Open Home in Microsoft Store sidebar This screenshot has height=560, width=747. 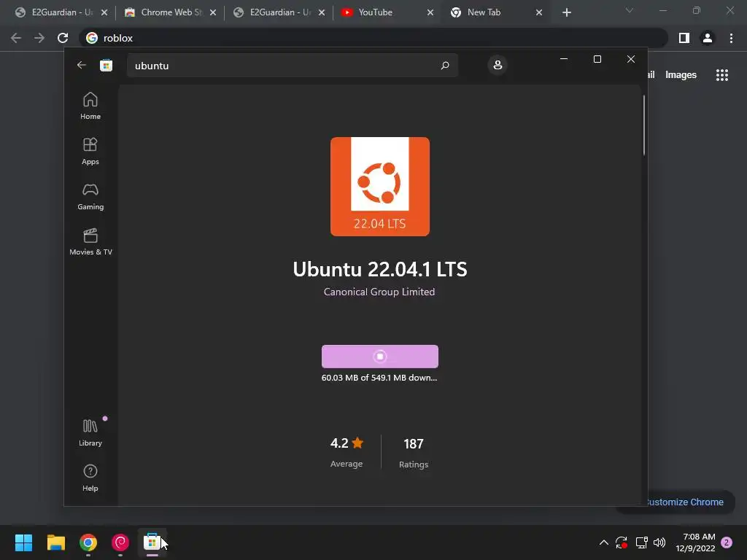pos(90,106)
